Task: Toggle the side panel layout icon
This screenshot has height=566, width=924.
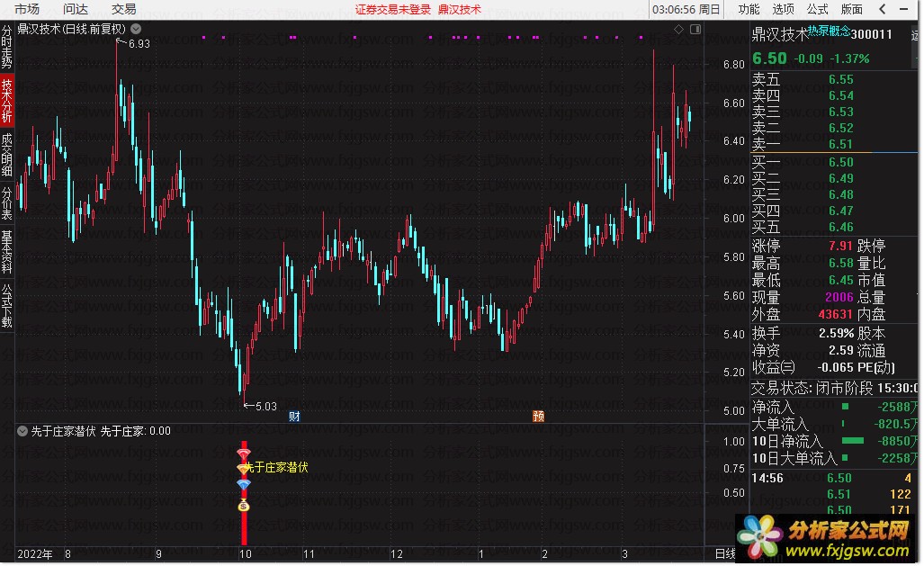Action: click(695, 29)
